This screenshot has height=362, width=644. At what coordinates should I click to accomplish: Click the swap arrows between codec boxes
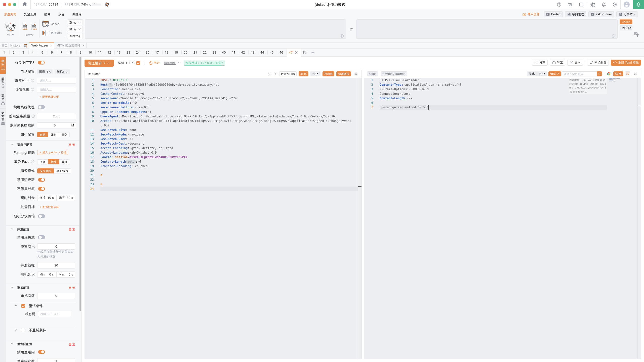351,29
